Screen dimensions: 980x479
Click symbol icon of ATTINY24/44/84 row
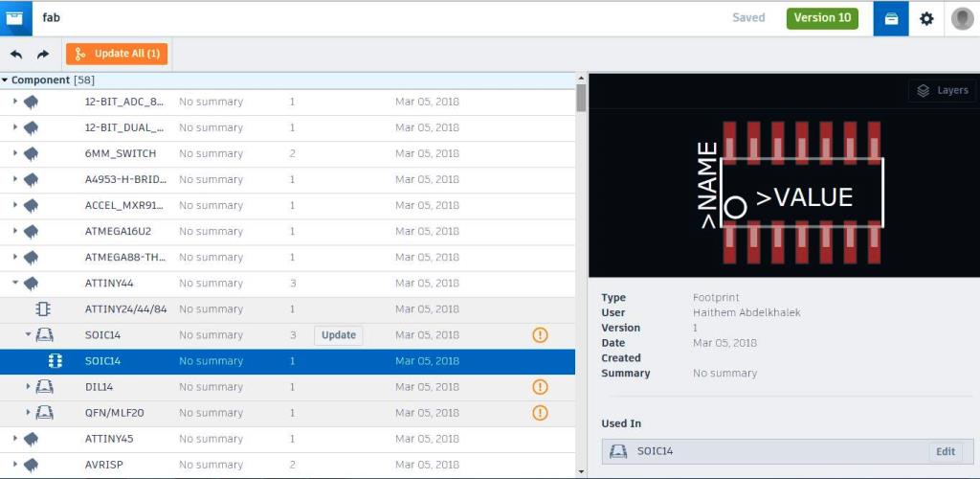pos(42,308)
